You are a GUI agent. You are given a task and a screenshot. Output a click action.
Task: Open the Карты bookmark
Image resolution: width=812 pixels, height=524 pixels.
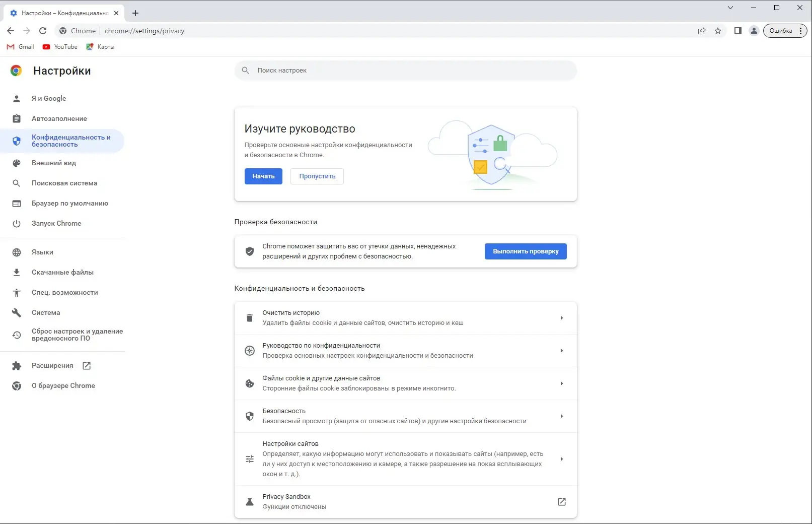[x=100, y=47]
